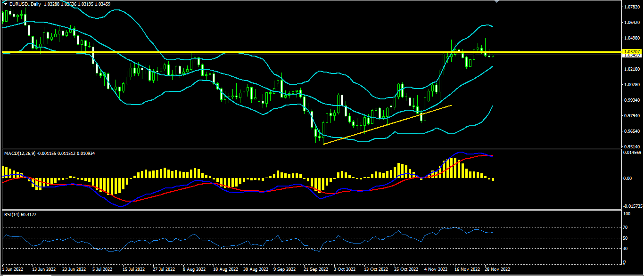Click the one-click trading arrow beside EURUSD
The height and width of the screenshot is (276, 644).
pos(5,4)
